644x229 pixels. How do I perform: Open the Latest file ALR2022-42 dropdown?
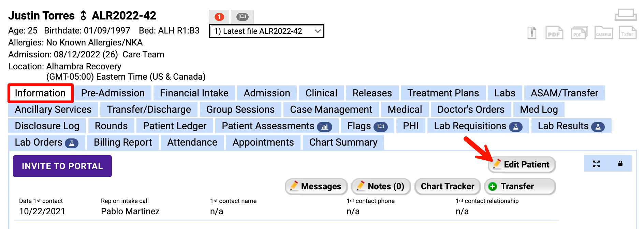(266, 31)
